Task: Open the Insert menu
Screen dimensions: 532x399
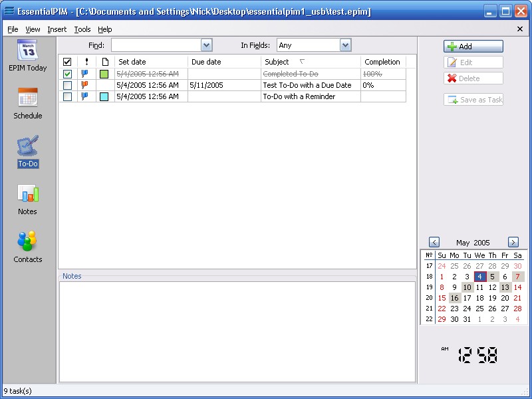Action: tap(57, 29)
